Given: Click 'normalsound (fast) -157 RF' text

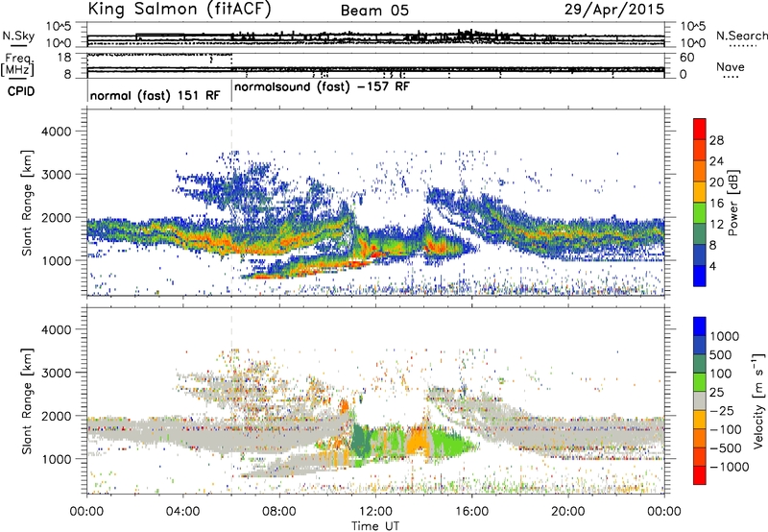Looking at the screenshot, I should click(322, 87).
